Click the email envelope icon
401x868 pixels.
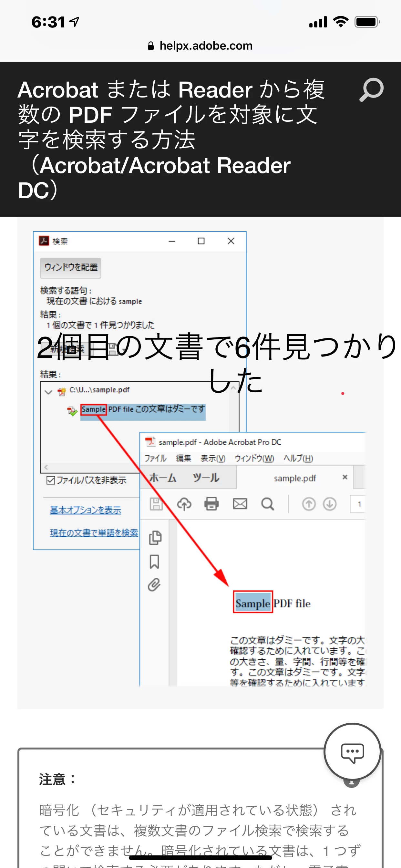click(x=240, y=504)
